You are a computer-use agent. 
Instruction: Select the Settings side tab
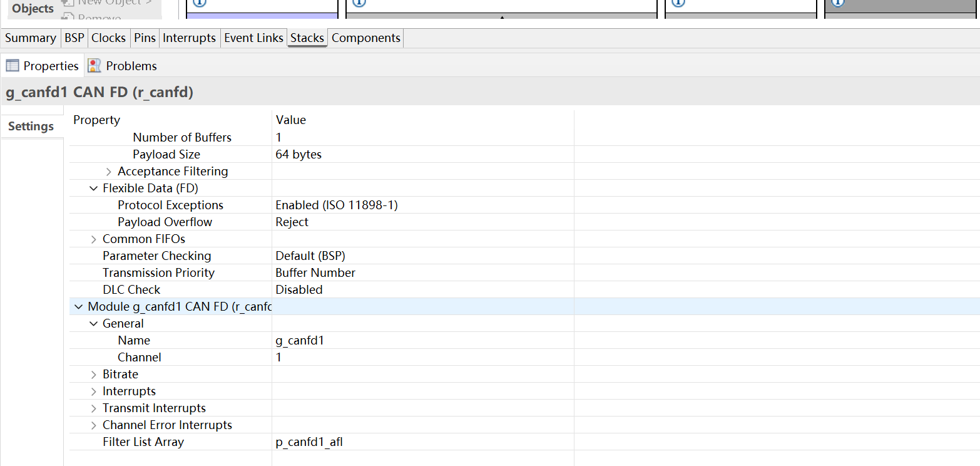point(31,127)
